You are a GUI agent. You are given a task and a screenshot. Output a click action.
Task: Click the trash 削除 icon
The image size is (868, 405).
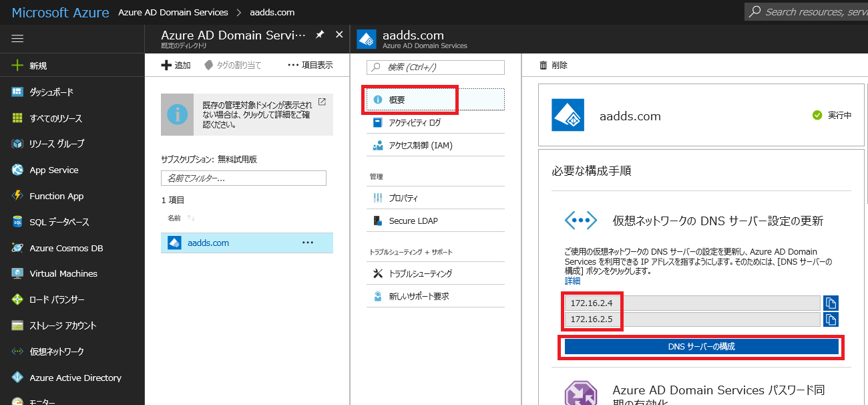(x=544, y=65)
